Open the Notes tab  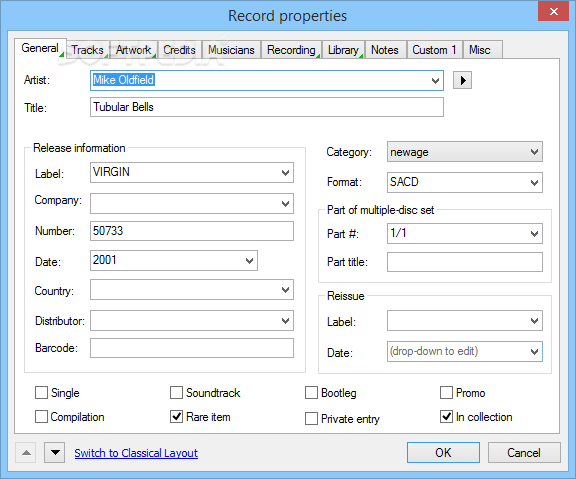pos(385,50)
